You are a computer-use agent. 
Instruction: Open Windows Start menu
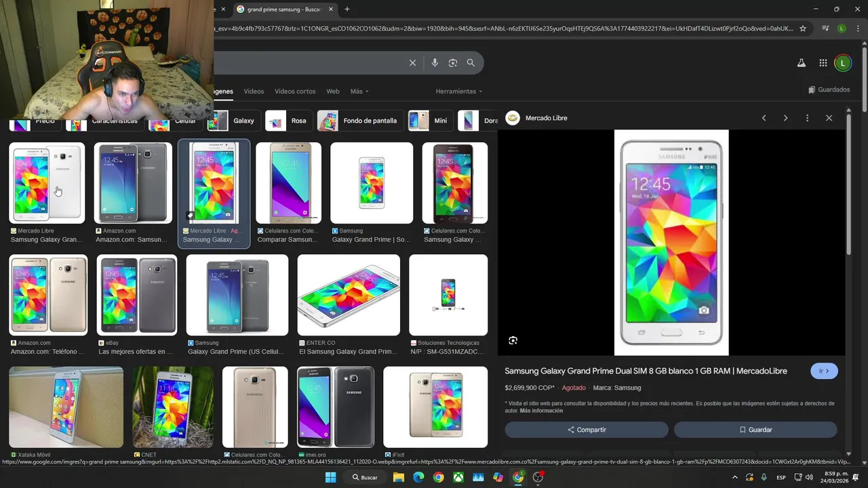tap(330, 477)
